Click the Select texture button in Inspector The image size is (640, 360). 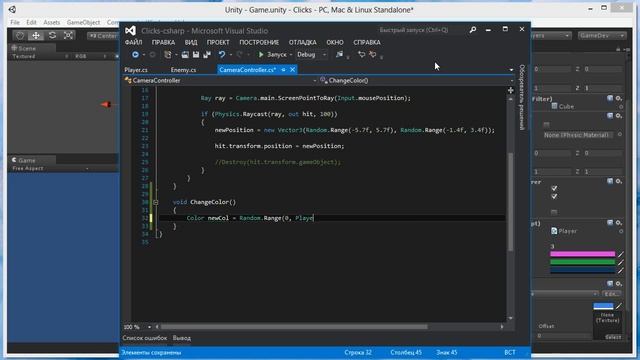pyautogui.click(x=613, y=337)
